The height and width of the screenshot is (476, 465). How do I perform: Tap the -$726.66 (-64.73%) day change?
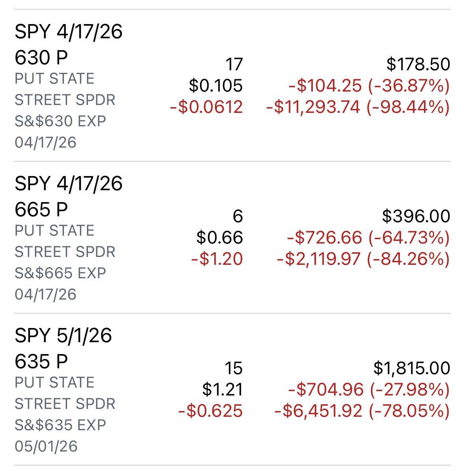(x=368, y=238)
